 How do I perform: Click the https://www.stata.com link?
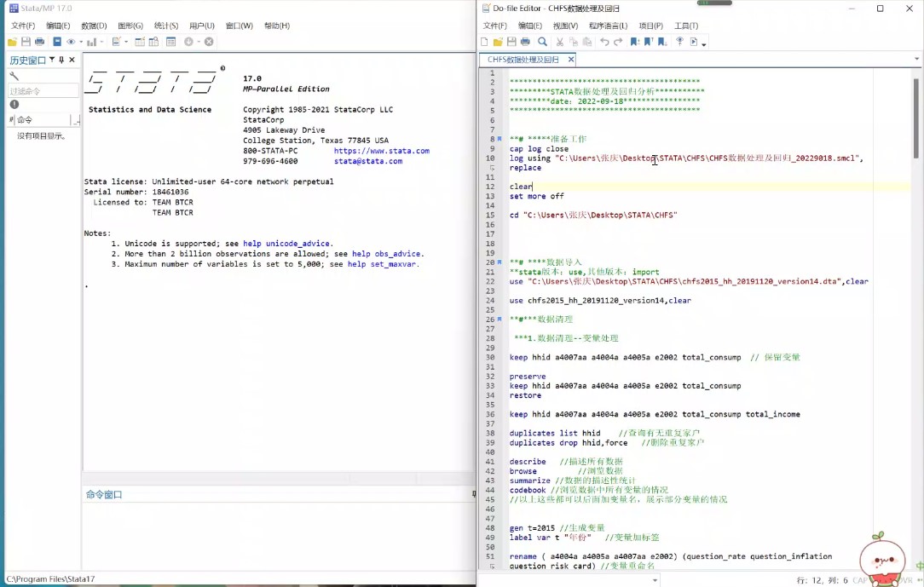click(381, 151)
